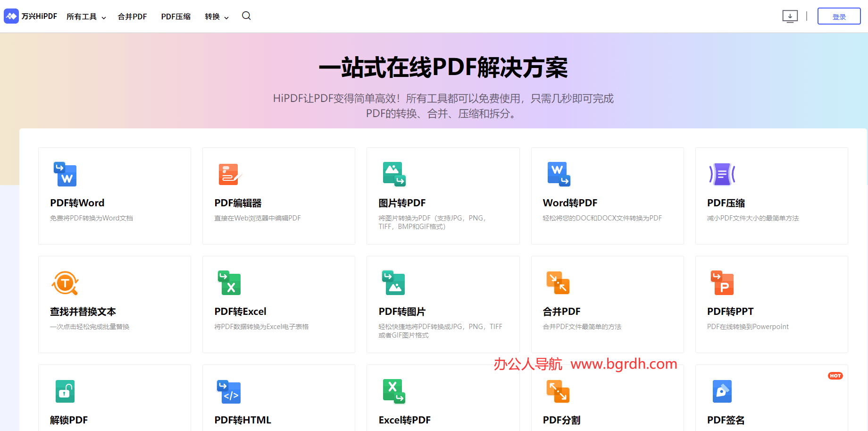Click description PDF在线转换到Powerpoint

click(748, 327)
